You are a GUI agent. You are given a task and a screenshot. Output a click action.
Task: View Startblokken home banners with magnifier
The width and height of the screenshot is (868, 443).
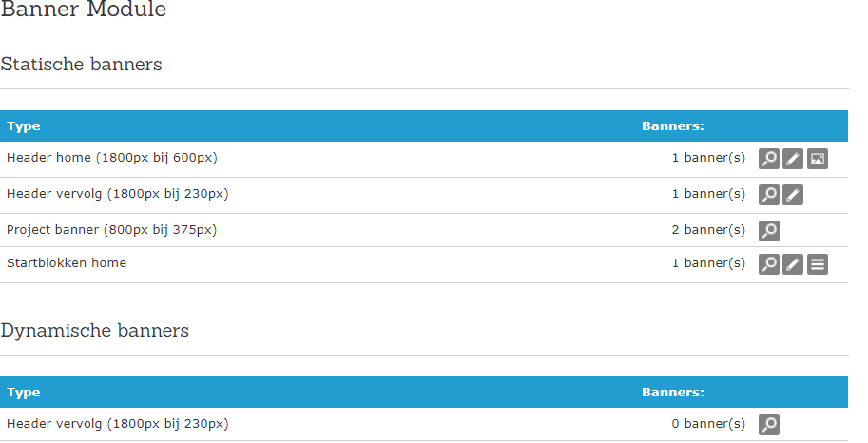[769, 264]
